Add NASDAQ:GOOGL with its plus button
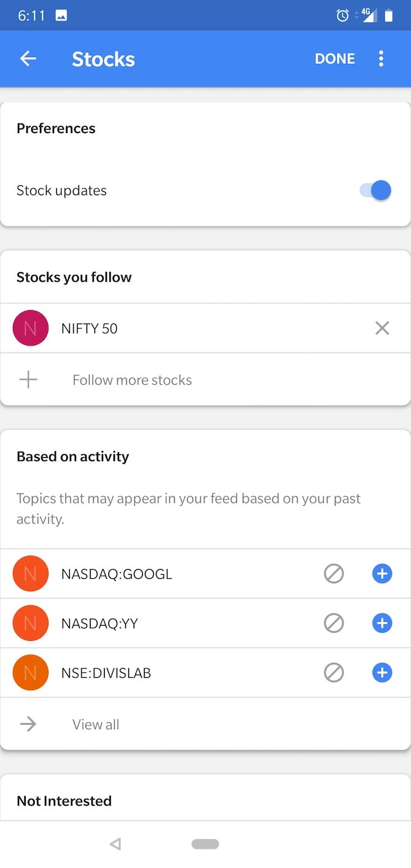The width and height of the screenshot is (411, 868). click(382, 573)
